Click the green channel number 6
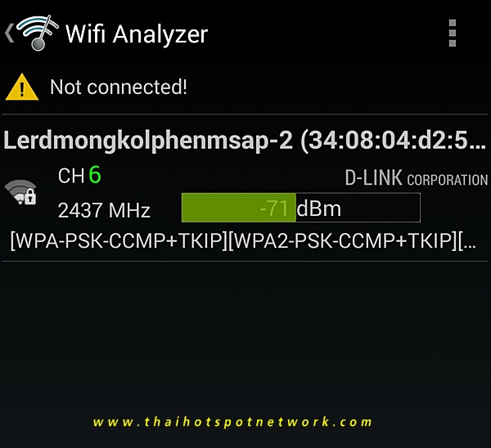This screenshot has width=491, height=448. pyautogui.click(x=95, y=175)
